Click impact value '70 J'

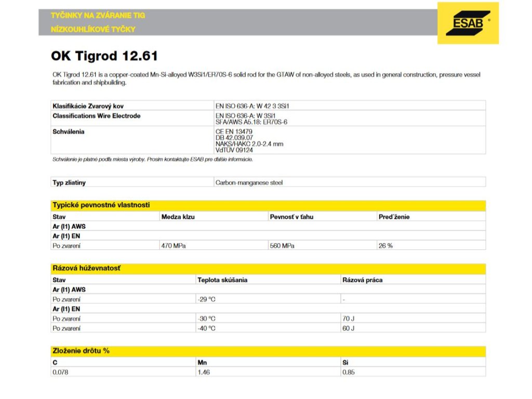click(x=348, y=318)
